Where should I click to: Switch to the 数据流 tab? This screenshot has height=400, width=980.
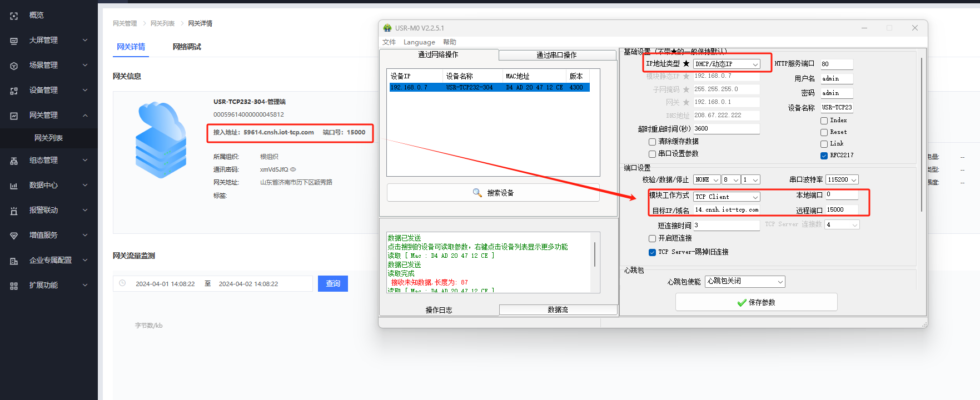point(558,309)
